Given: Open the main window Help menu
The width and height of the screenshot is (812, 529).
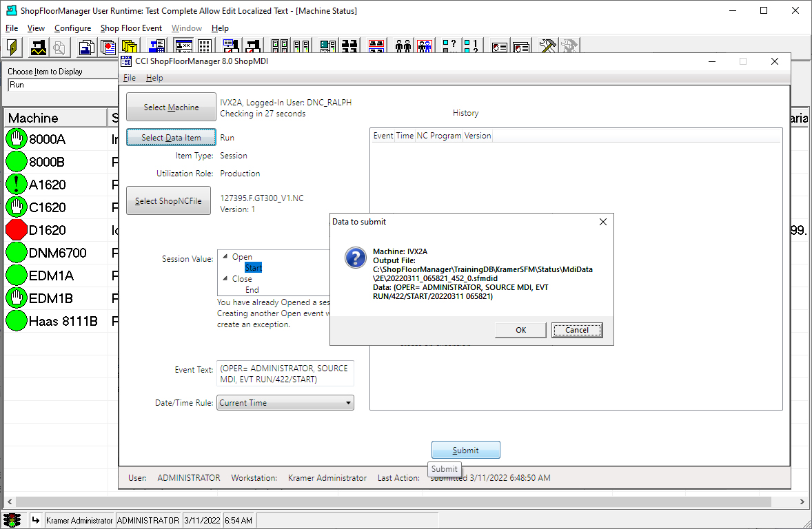Looking at the screenshot, I should [220, 28].
